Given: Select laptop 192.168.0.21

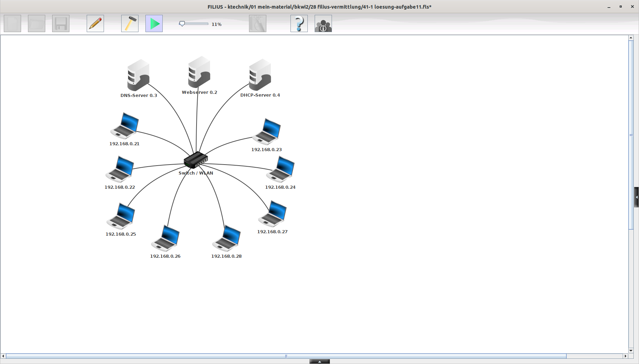Looking at the screenshot, I should [125, 126].
